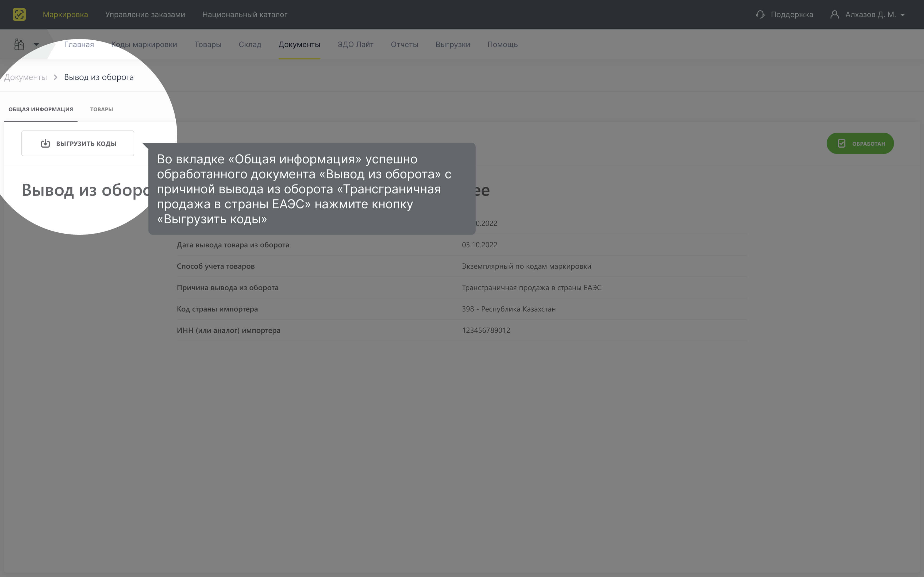924x577 pixels.
Task: Click the ИНН (или аналог) импортера label
Action: point(229,330)
